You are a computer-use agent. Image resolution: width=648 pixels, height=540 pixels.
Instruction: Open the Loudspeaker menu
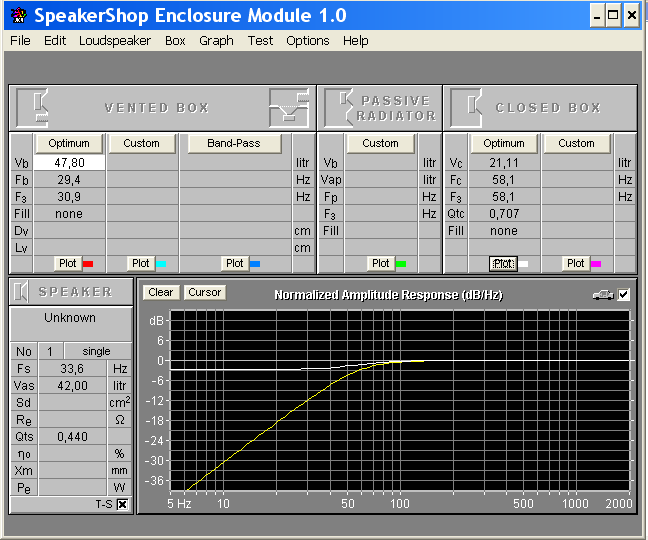coord(115,40)
